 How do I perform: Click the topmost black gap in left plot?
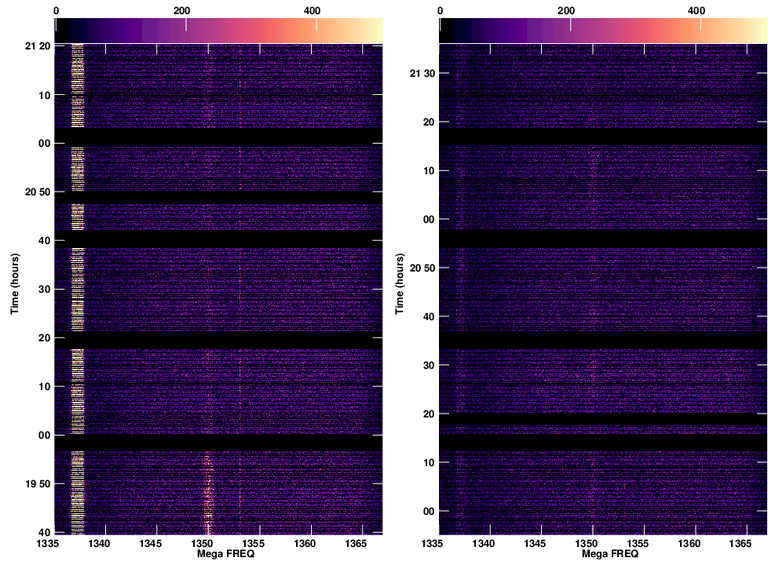[x=218, y=137]
